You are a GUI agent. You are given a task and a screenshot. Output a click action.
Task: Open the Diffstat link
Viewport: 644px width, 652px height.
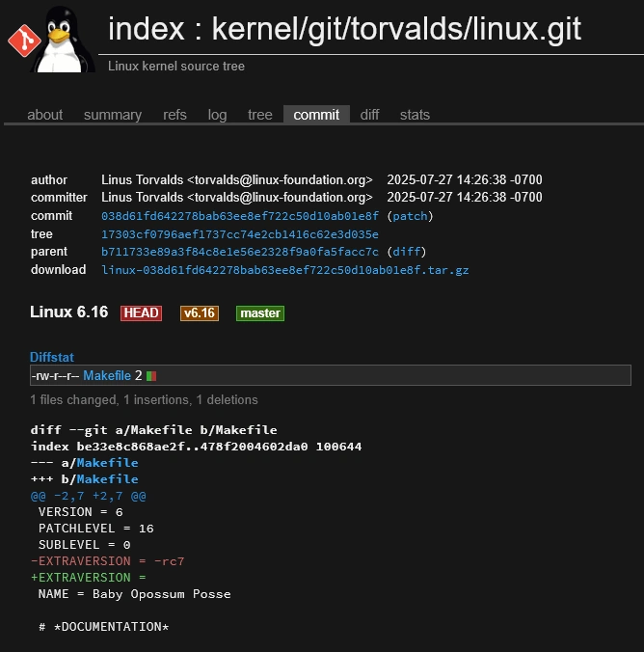52,357
